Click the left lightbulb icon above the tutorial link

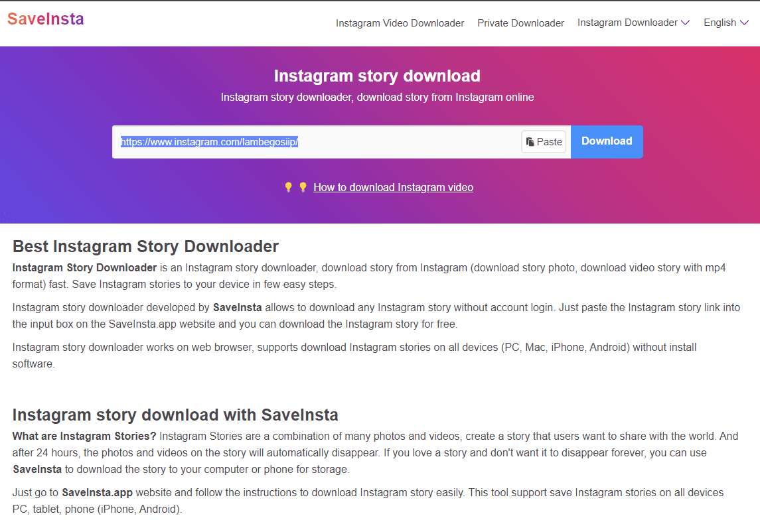click(288, 187)
